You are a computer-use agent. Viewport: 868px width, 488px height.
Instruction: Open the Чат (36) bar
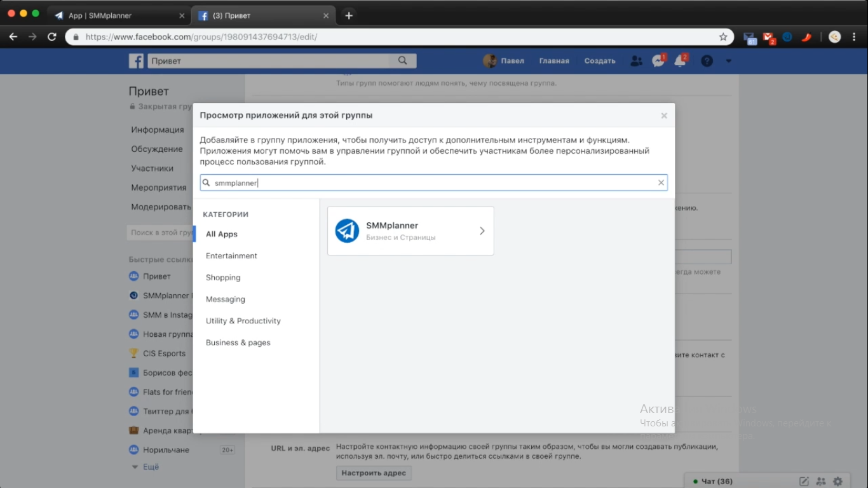pos(717,481)
